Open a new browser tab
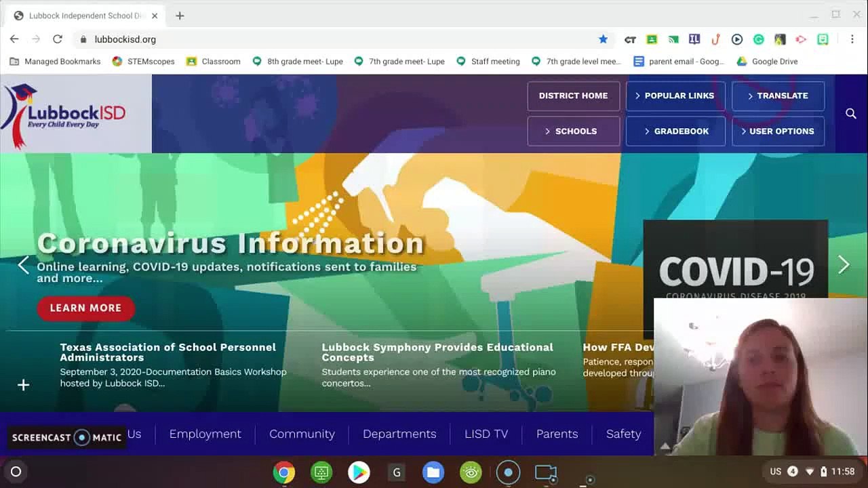 coord(180,16)
